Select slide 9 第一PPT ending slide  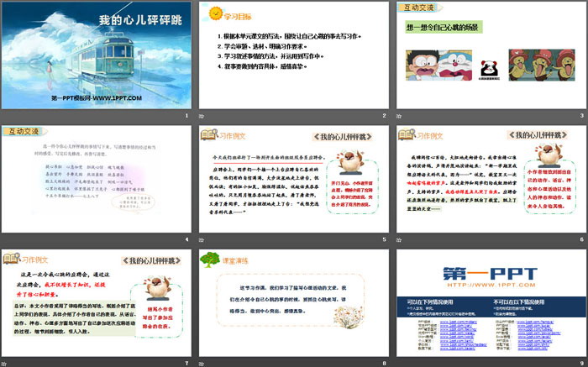pos(491,303)
